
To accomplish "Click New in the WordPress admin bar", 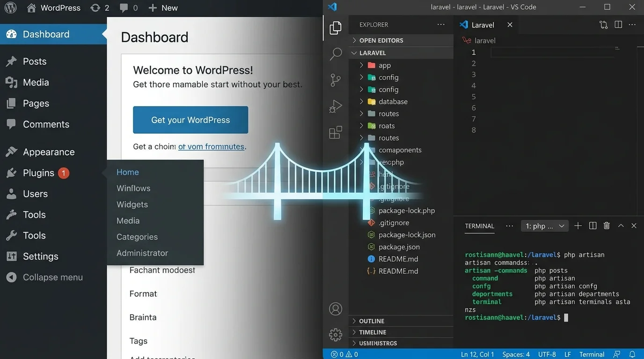I will [x=163, y=8].
